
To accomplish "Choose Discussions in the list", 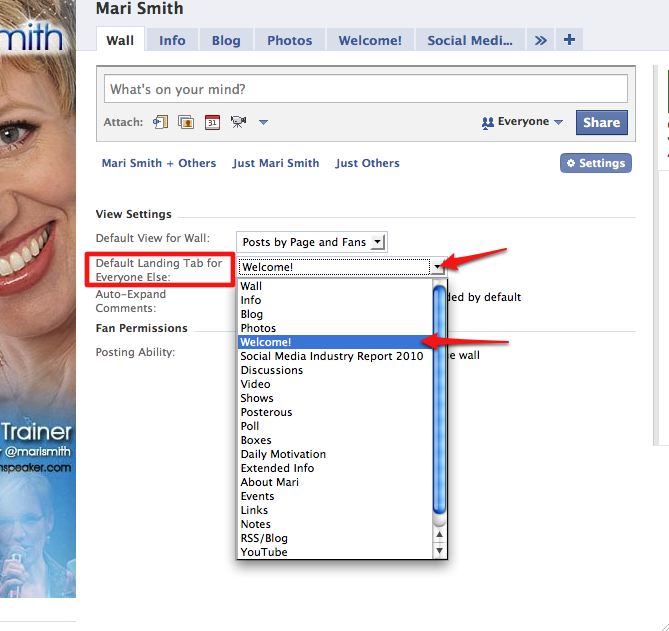I will pos(335,370).
